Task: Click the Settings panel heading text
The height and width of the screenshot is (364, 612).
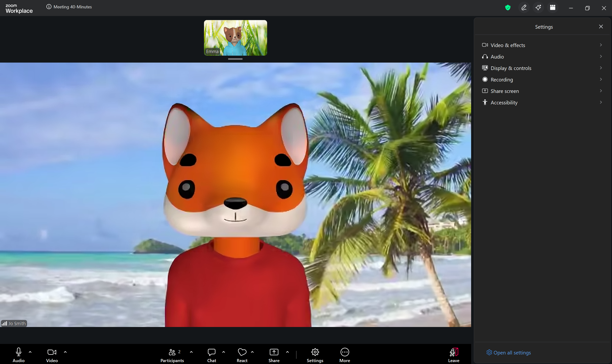Action: click(x=544, y=27)
